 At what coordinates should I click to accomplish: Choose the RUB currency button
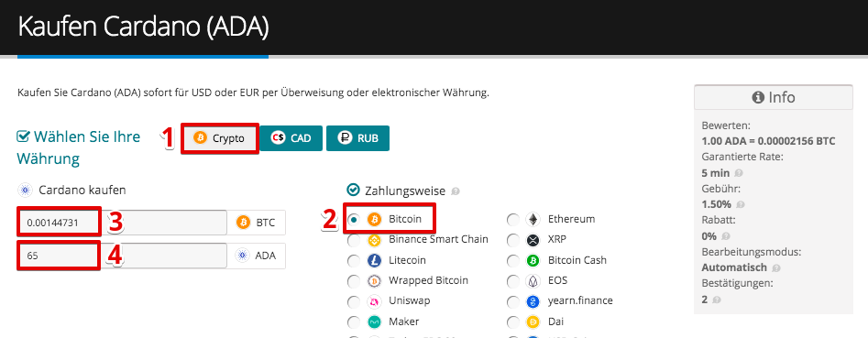[357, 138]
